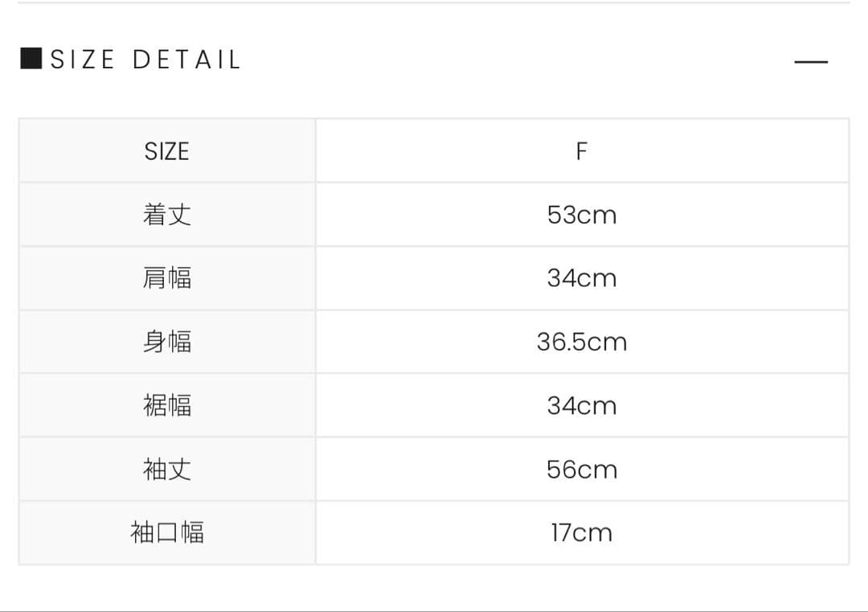Click the 53cm value cell

coord(582,215)
